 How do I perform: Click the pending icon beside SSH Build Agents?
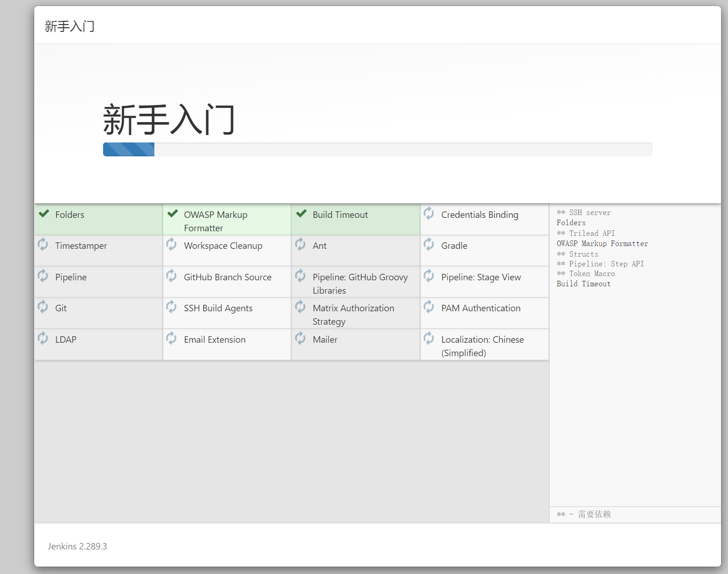171,307
